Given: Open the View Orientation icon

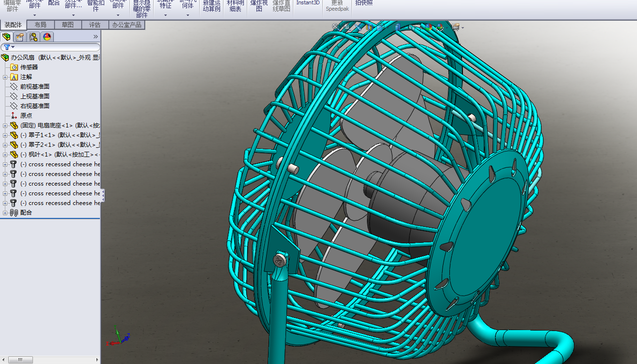Looking at the screenshot, I should click(381, 27).
